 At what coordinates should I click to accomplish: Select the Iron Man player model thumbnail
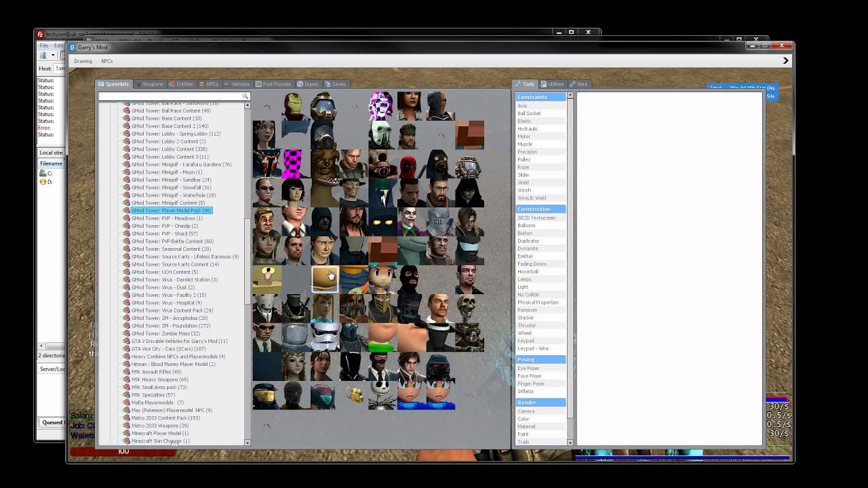(x=295, y=106)
